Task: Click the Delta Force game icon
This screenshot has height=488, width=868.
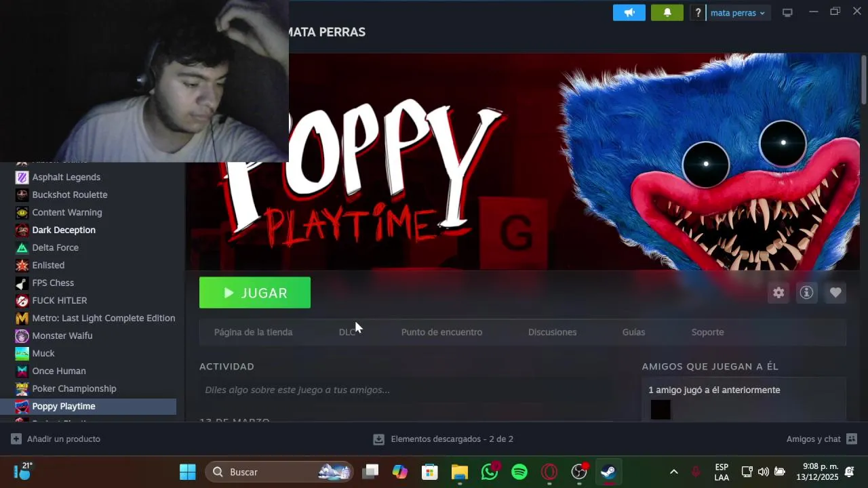Action: (x=22, y=247)
